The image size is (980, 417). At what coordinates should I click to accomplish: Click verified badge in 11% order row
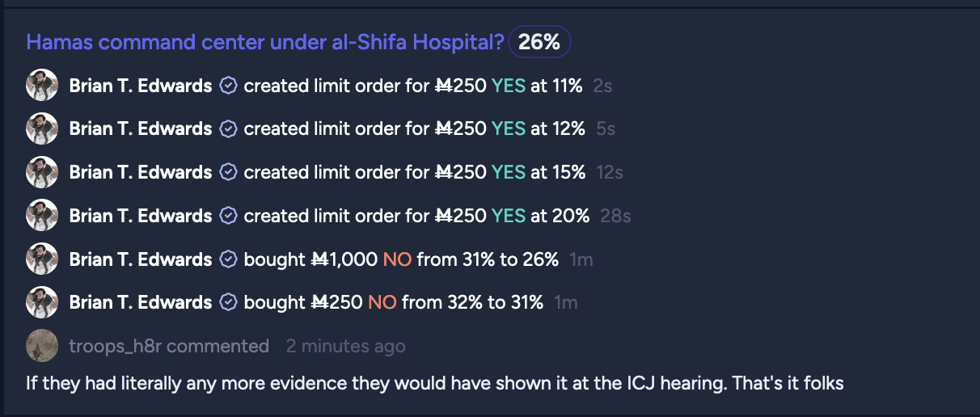pos(229,86)
